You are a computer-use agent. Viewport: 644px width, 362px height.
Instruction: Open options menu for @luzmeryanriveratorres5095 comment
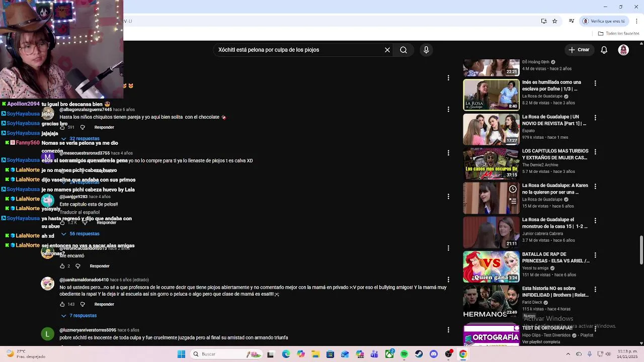[448, 330]
